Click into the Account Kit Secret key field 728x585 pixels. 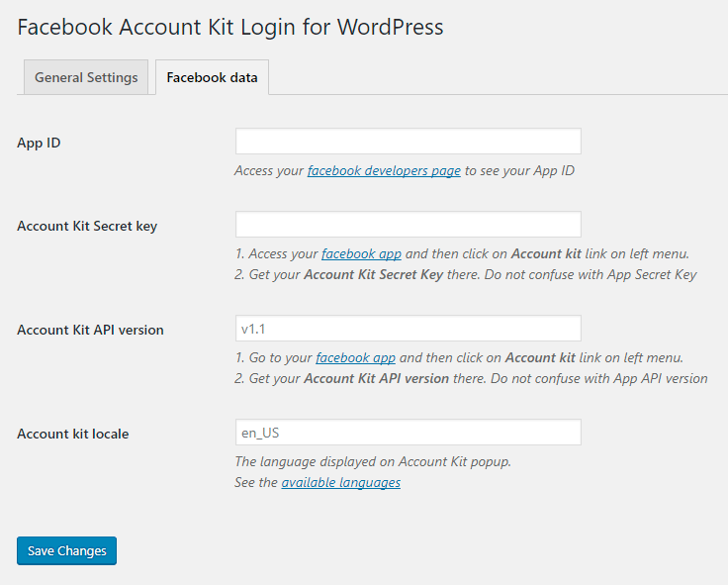point(409,225)
